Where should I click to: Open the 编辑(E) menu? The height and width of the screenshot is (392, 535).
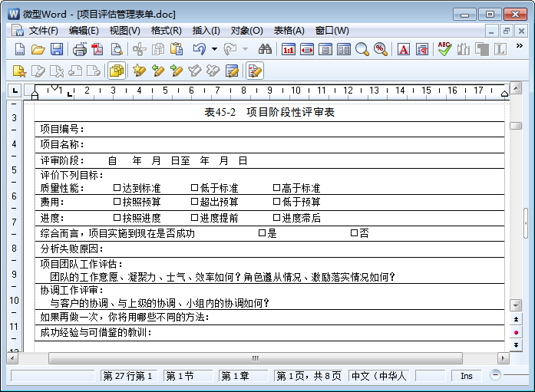(84, 31)
